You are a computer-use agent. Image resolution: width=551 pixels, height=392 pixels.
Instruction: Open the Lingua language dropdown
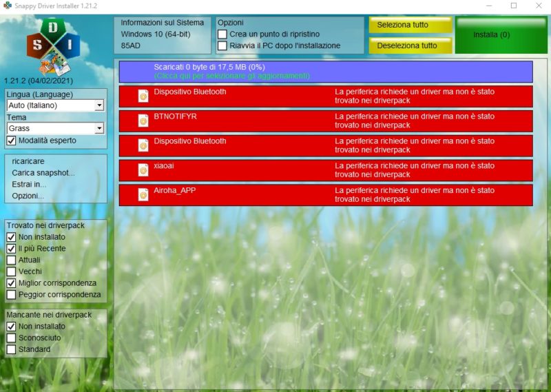[99, 105]
